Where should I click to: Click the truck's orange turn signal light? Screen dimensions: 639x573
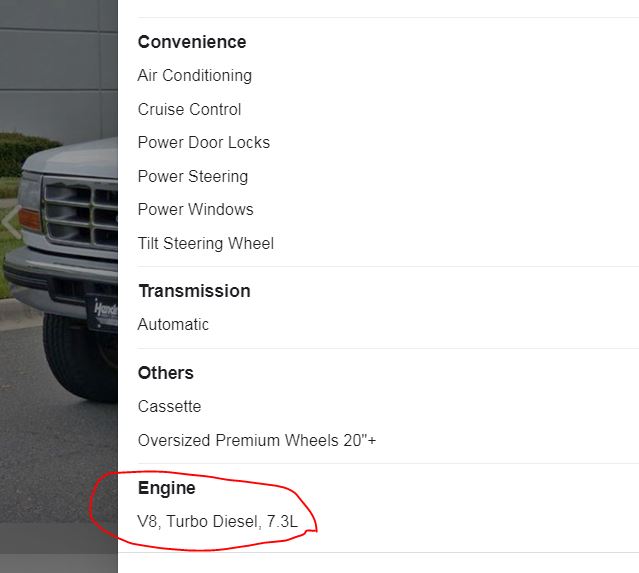(x=29, y=218)
